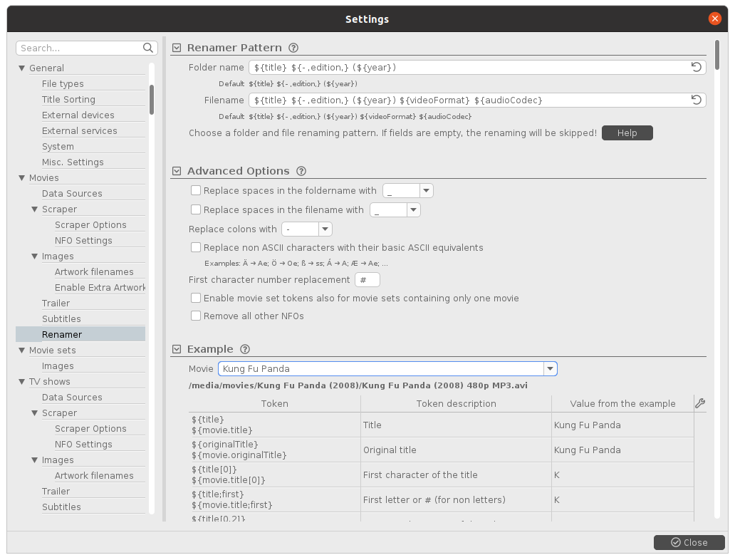Click the First character number replacement field
735x560 pixels.
point(367,280)
